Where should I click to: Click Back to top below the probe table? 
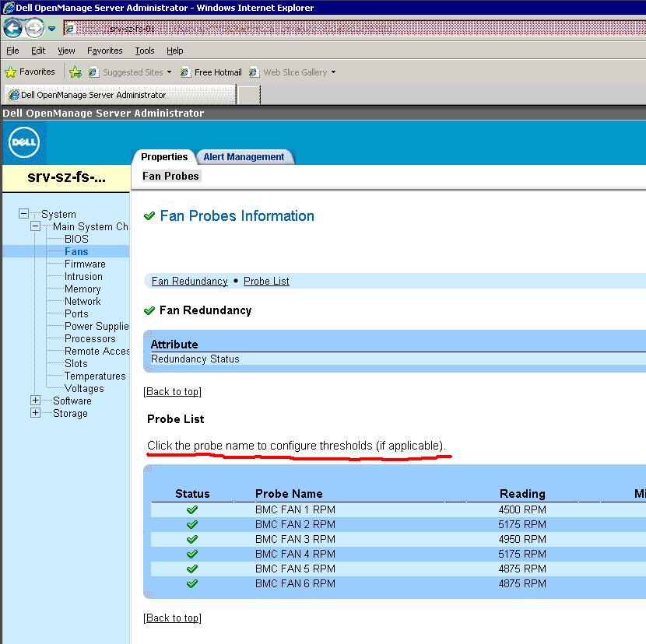tap(172, 618)
